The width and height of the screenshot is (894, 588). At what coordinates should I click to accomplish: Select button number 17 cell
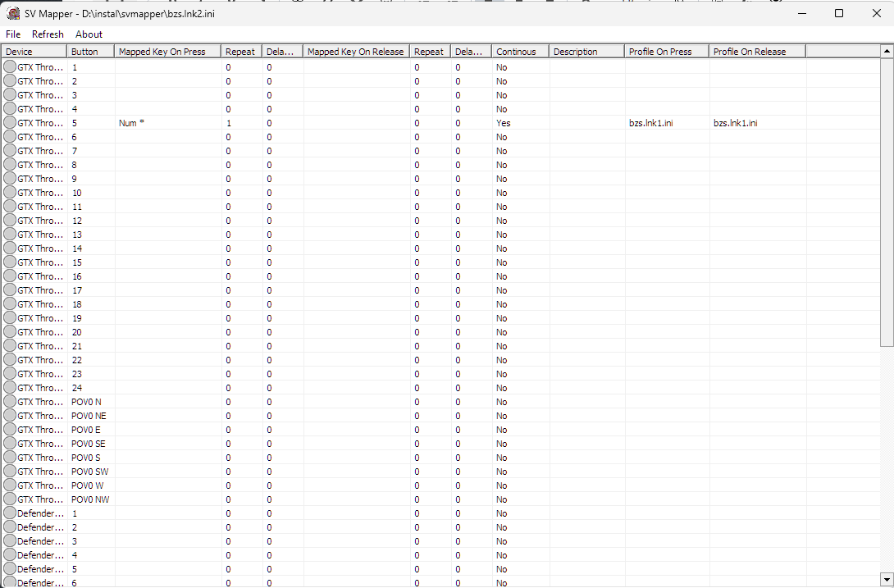coord(76,290)
